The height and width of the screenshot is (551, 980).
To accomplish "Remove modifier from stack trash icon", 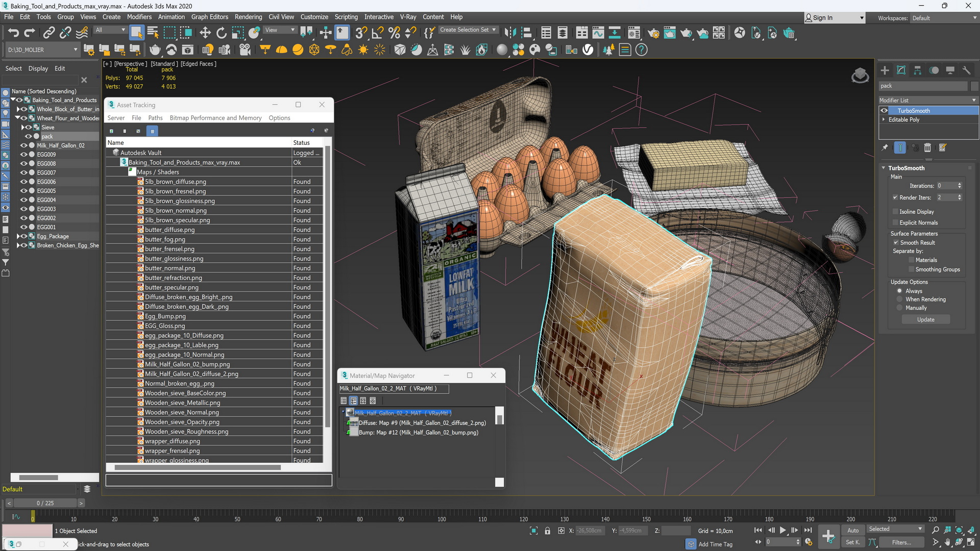I will pos(927,147).
